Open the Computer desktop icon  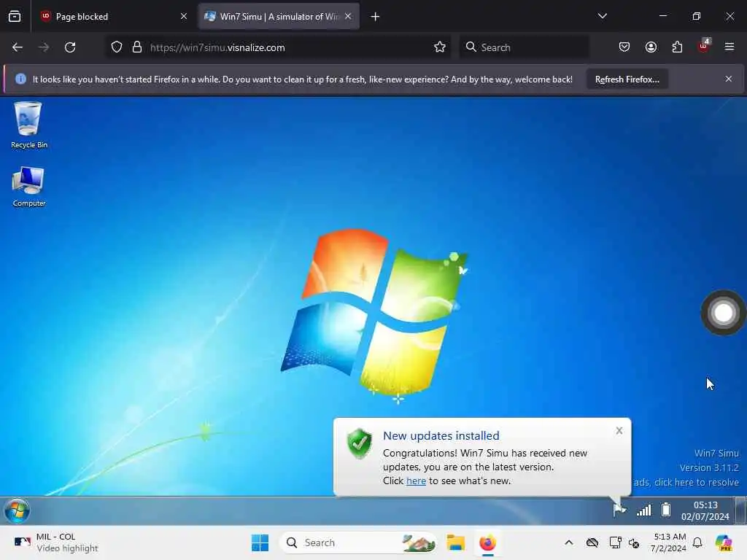click(x=28, y=186)
